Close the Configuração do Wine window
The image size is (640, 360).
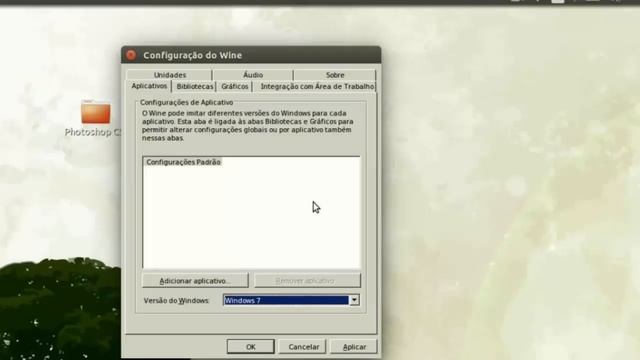point(131,55)
